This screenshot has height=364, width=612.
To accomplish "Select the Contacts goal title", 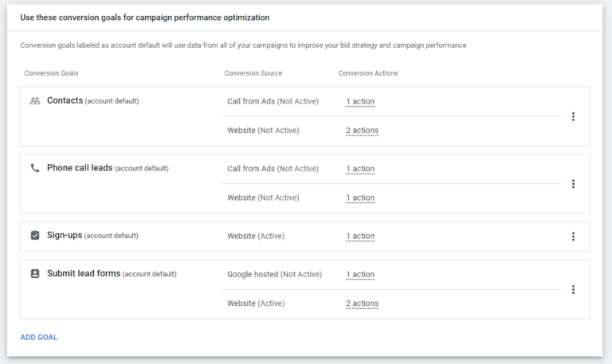I will pos(65,101).
